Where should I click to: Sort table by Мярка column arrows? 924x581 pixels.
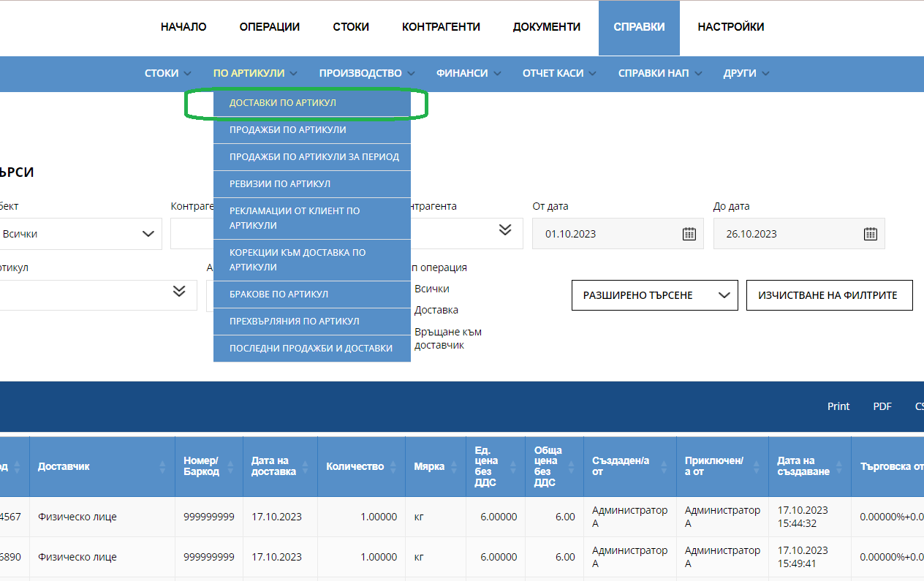pos(455,466)
